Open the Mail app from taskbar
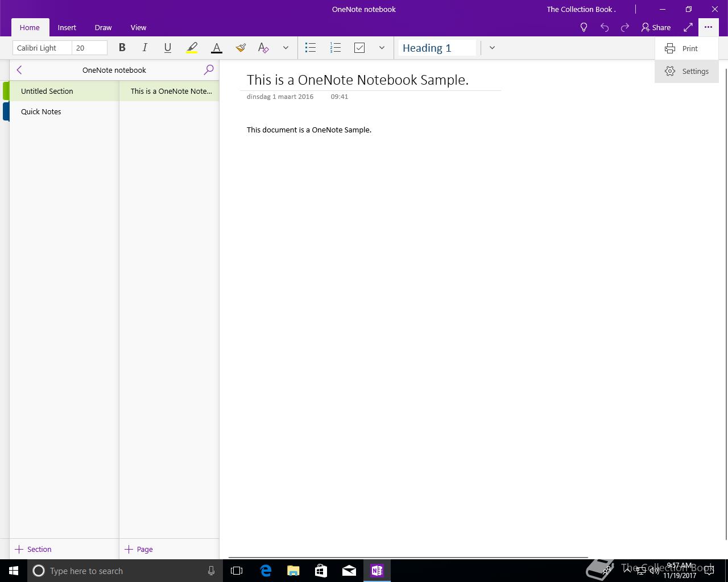This screenshot has width=728, height=582. [349, 571]
